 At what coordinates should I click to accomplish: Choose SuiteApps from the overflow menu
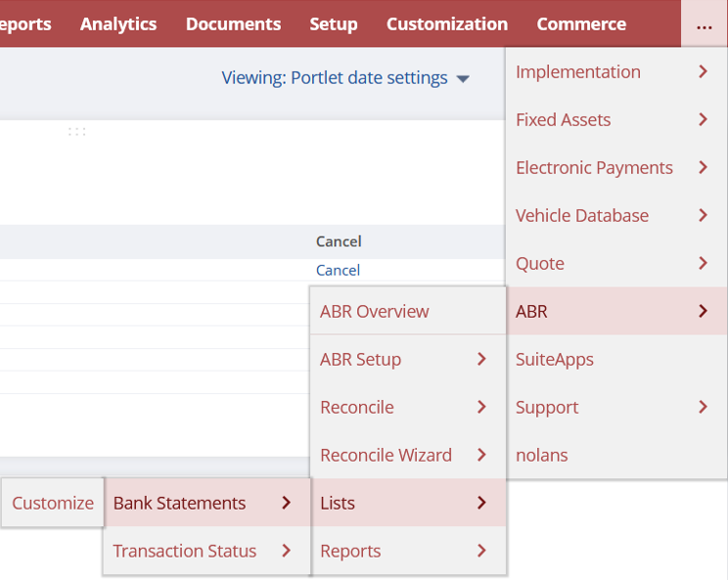pos(555,360)
